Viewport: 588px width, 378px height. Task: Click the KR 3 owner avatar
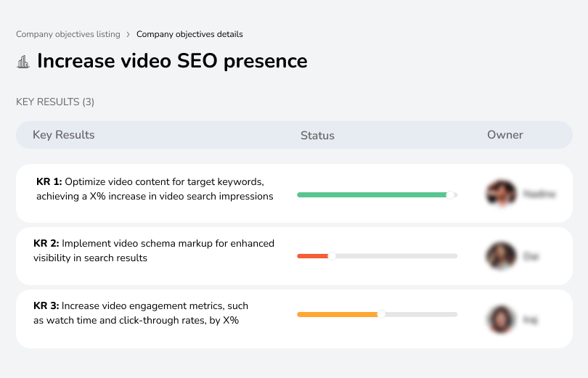[501, 319]
